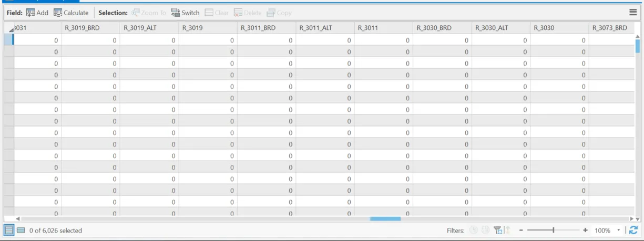Click the '0 of 6,026 selected' status text

56,230
